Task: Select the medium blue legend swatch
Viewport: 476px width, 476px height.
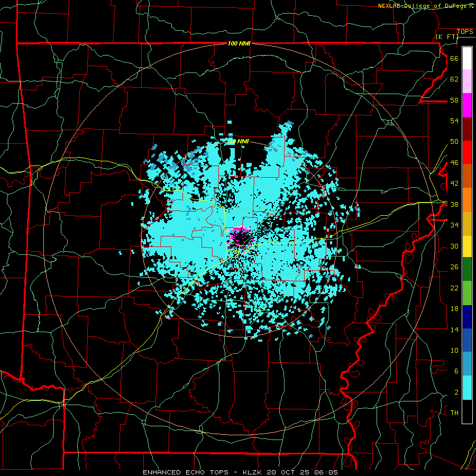Action: point(467,340)
